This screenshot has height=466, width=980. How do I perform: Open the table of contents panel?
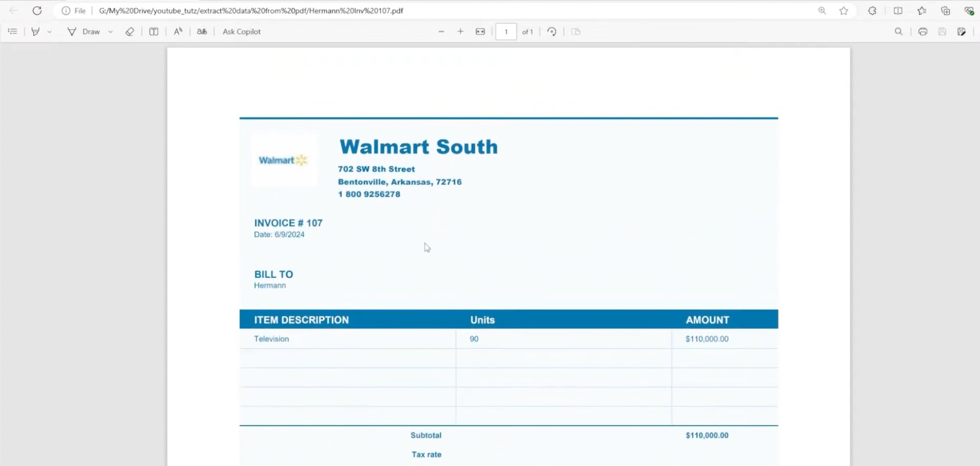tap(12, 31)
